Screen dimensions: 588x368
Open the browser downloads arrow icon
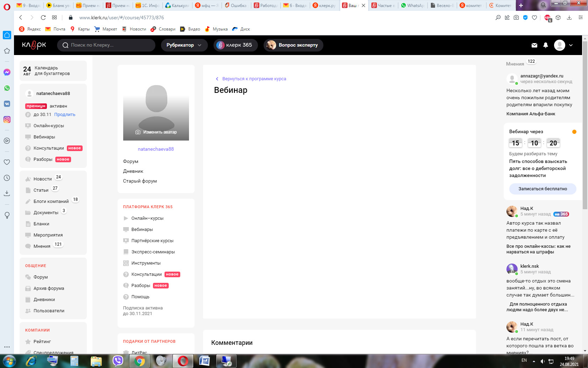(569, 18)
